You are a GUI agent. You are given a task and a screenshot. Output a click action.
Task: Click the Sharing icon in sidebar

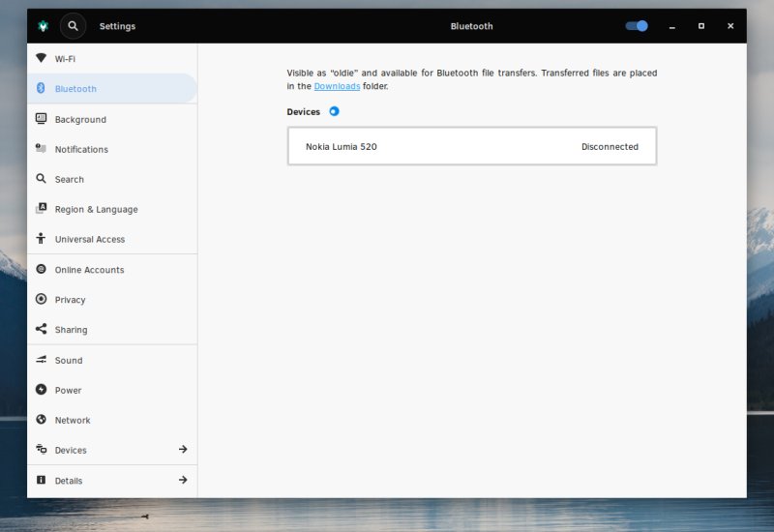[x=41, y=329]
